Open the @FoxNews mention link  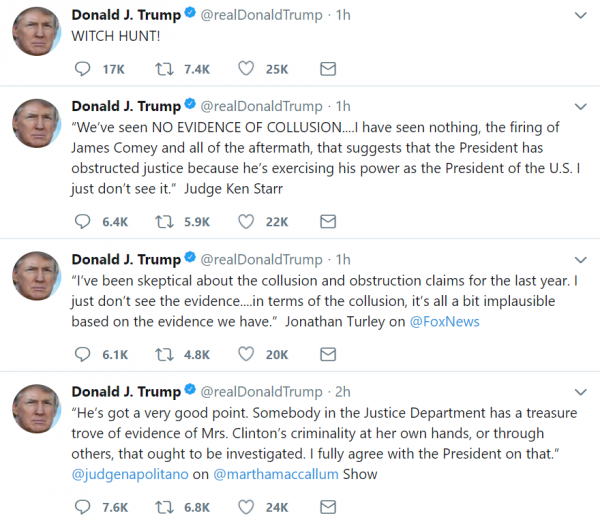click(x=444, y=321)
